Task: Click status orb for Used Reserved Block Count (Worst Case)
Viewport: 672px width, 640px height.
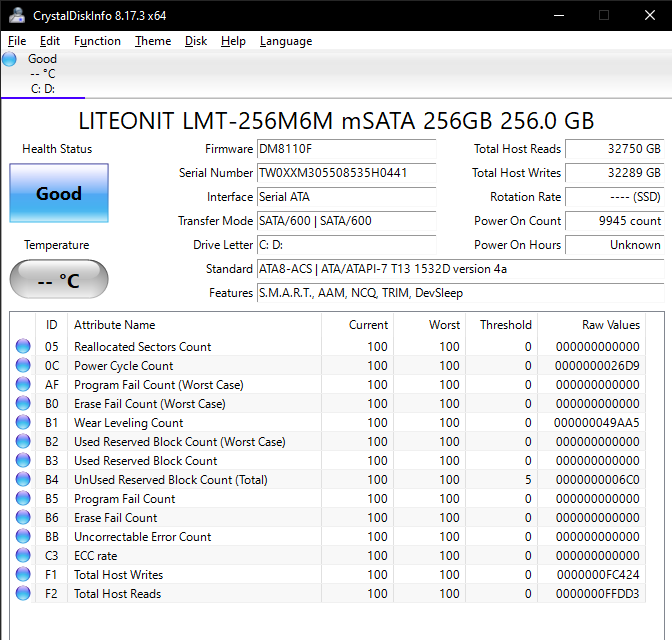Action: pyautogui.click(x=23, y=442)
